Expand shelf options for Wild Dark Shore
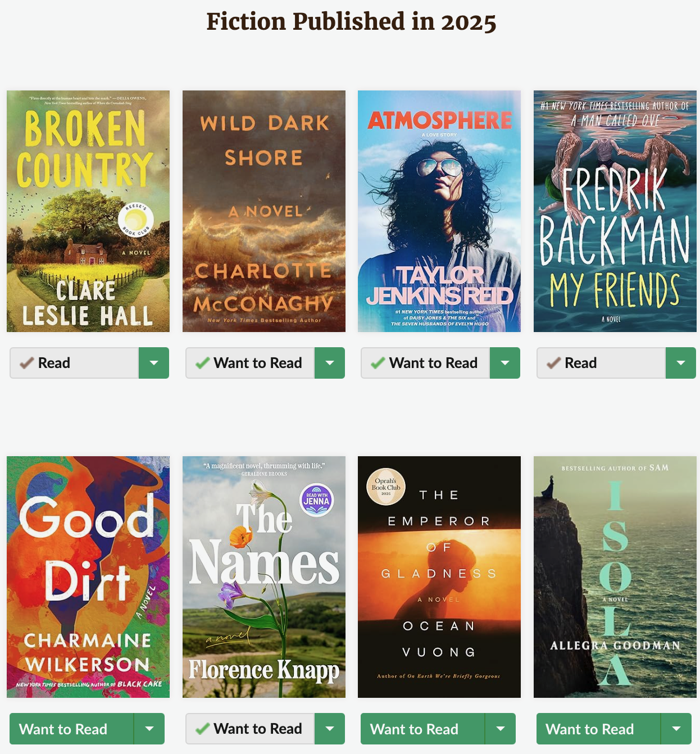Screen dimensions: 700x754 (330, 363)
